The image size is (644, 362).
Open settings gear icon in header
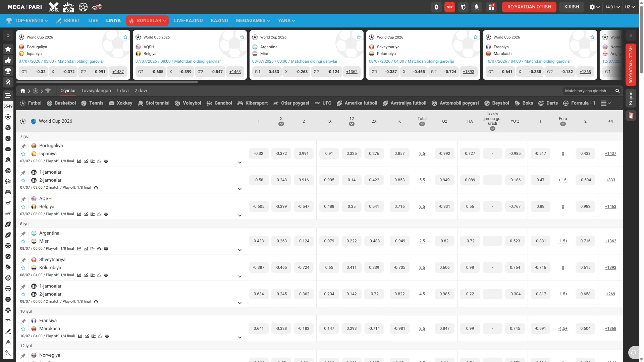(x=592, y=7)
